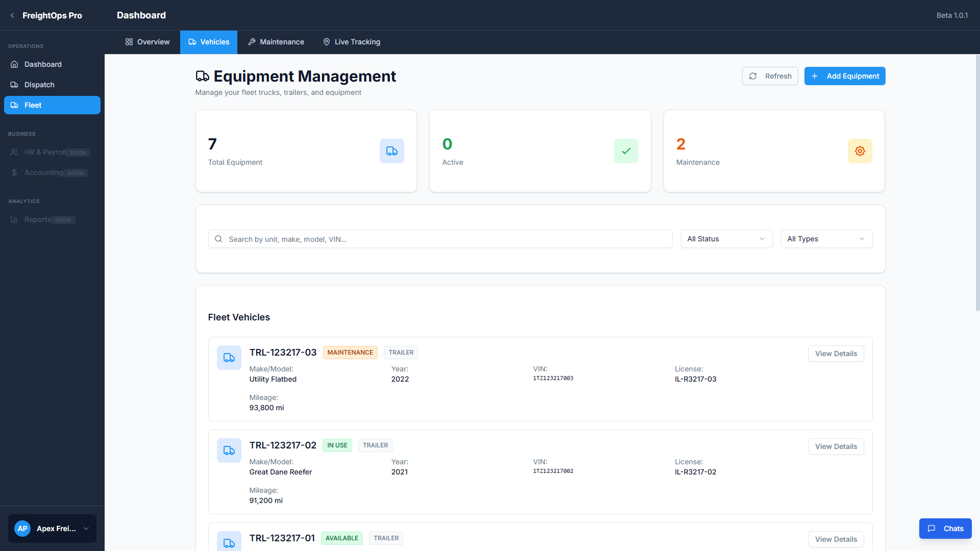
Task: Click the truck icon next to TRL-123217-03
Action: coord(229,358)
